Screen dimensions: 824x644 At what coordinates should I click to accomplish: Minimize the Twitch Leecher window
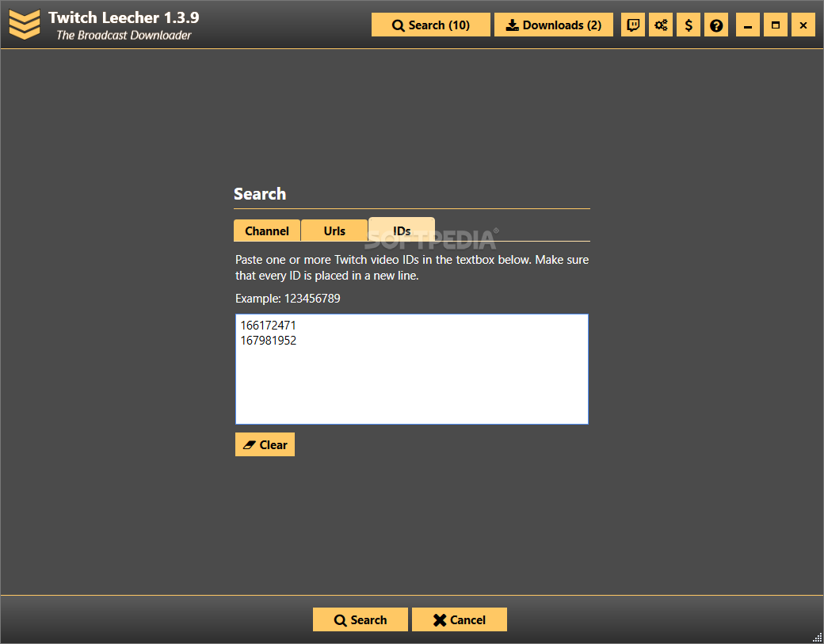(x=747, y=25)
